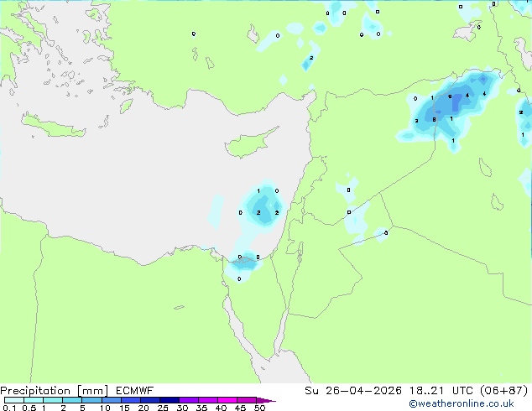Click the '(06+87)' forecast run text

click(504, 391)
